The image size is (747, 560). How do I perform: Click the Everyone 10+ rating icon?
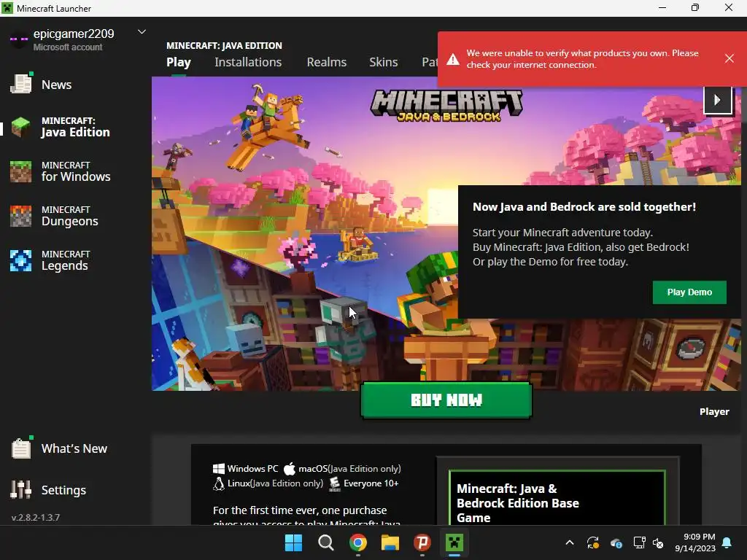[335, 483]
